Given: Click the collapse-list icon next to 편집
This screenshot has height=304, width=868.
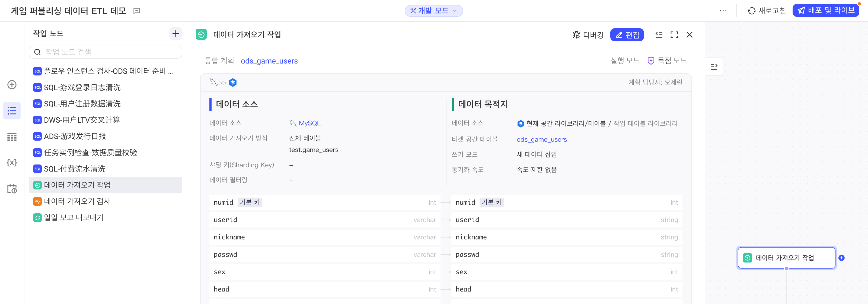Looking at the screenshot, I should coord(659,35).
